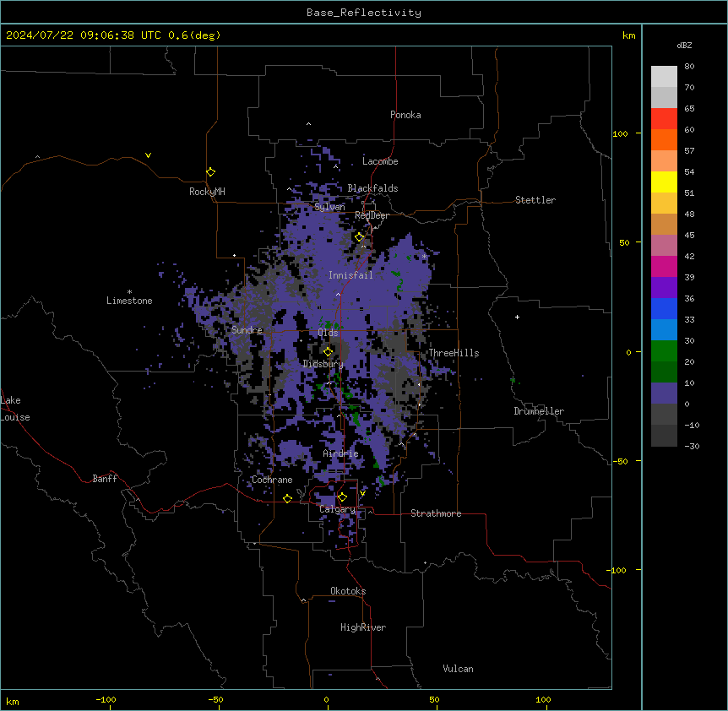Click the red 65 dBZ legend swatch
This screenshot has width=728, height=711.
(x=664, y=118)
